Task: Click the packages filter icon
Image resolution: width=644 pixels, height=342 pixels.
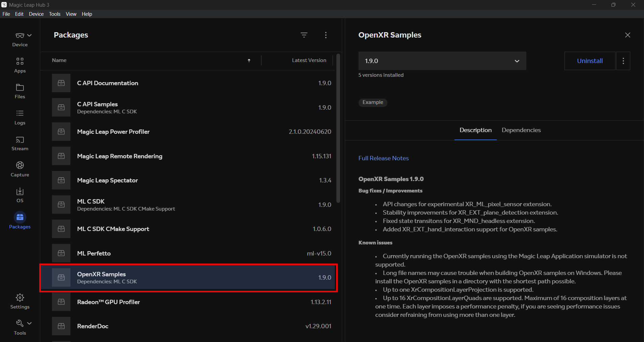Action: coord(304,35)
